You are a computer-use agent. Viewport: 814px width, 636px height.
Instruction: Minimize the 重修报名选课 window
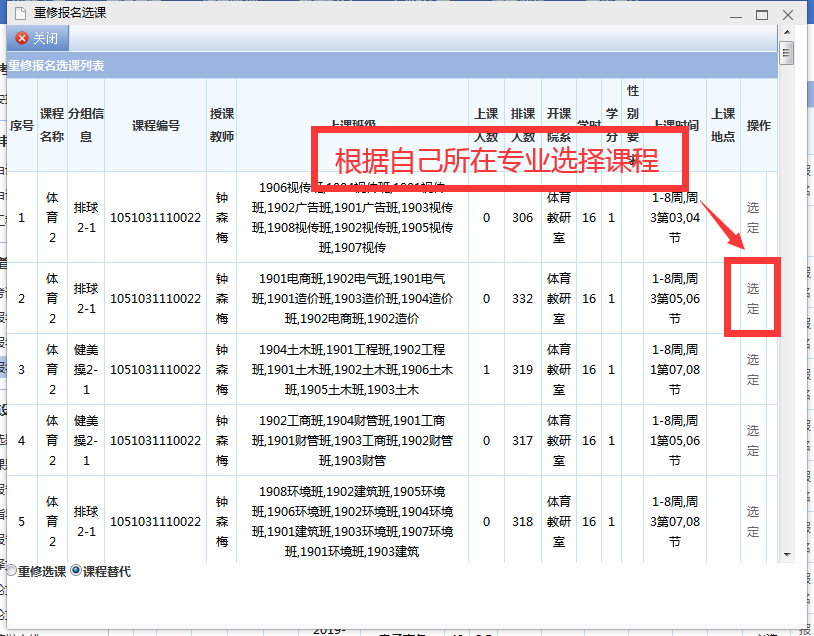(x=737, y=14)
